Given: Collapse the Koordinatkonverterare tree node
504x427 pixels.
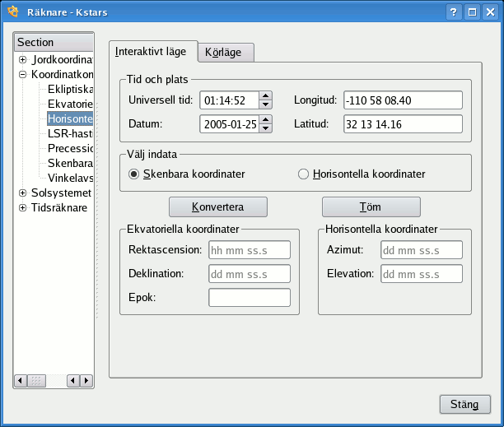Looking at the screenshot, I should [22, 75].
